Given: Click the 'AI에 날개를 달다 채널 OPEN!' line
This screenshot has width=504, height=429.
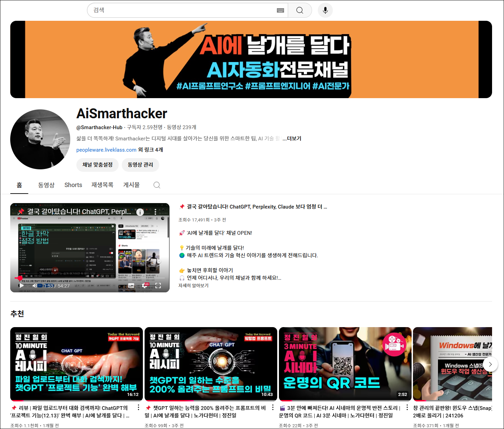Looking at the screenshot, I should click(216, 233).
